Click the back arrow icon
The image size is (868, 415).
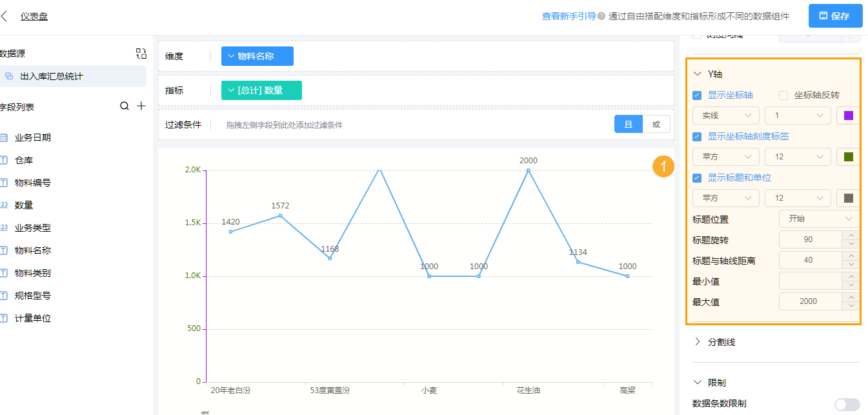pyautogui.click(x=5, y=16)
